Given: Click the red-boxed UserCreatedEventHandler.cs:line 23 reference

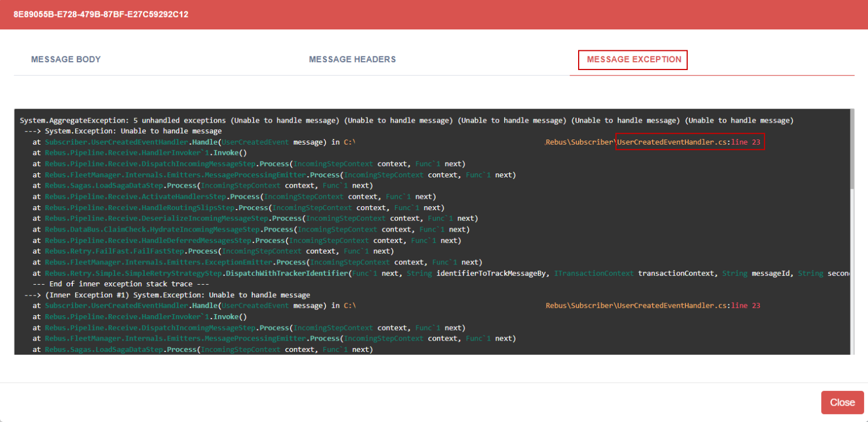Looking at the screenshot, I should click(x=689, y=142).
